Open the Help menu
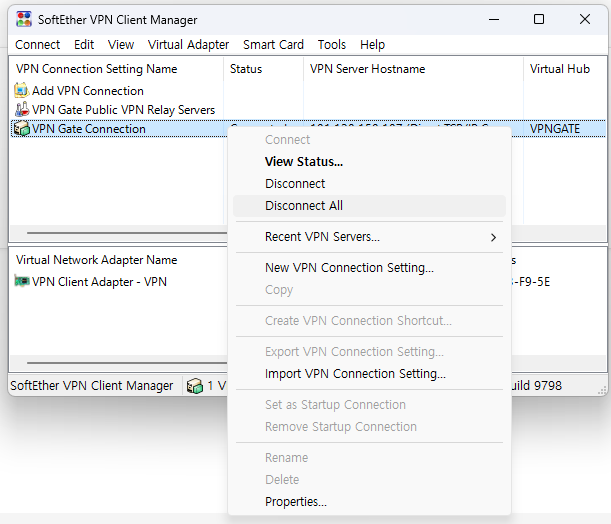This screenshot has height=524, width=611. coord(372,44)
